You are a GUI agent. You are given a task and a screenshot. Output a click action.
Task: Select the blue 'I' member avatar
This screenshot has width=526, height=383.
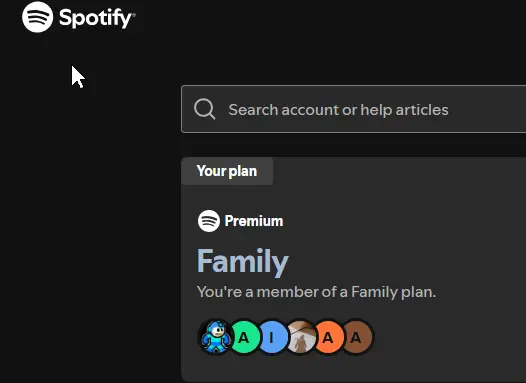pyautogui.click(x=272, y=337)
